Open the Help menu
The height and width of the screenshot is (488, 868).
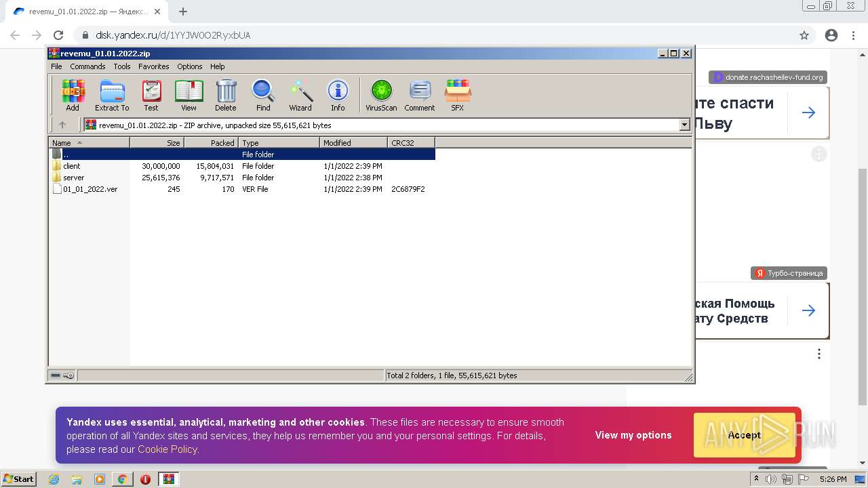coord(217,66)
